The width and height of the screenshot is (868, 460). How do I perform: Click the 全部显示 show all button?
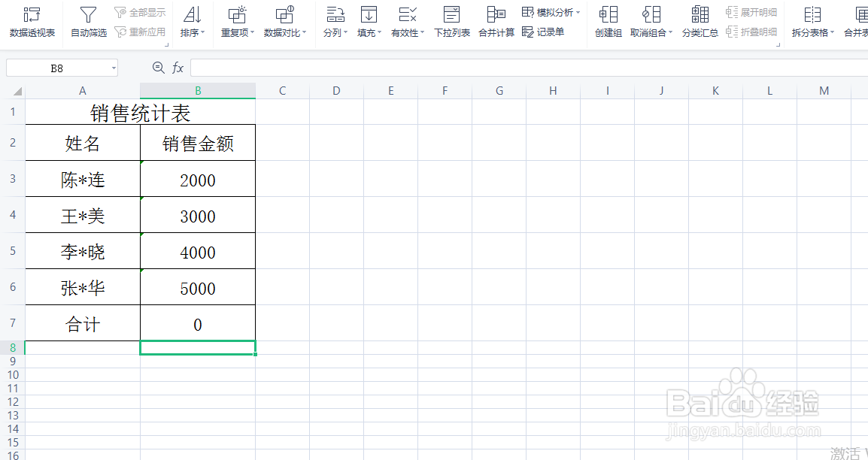140,12
